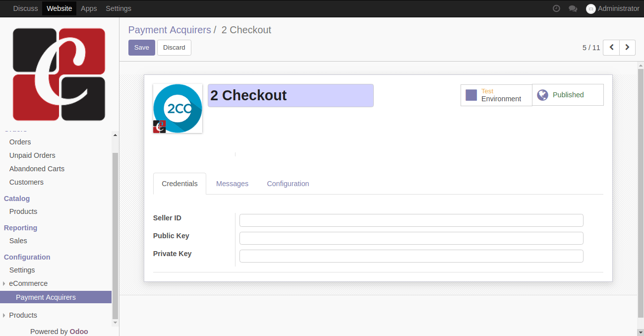
Task: Edit the 2 Checkout name field
Action: (x=291, y=95)
